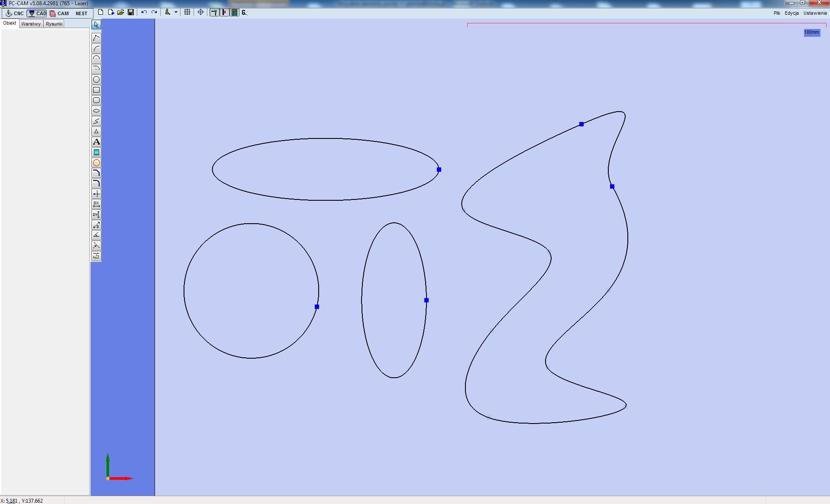Open the Rysunki tab

pos(54,24)
